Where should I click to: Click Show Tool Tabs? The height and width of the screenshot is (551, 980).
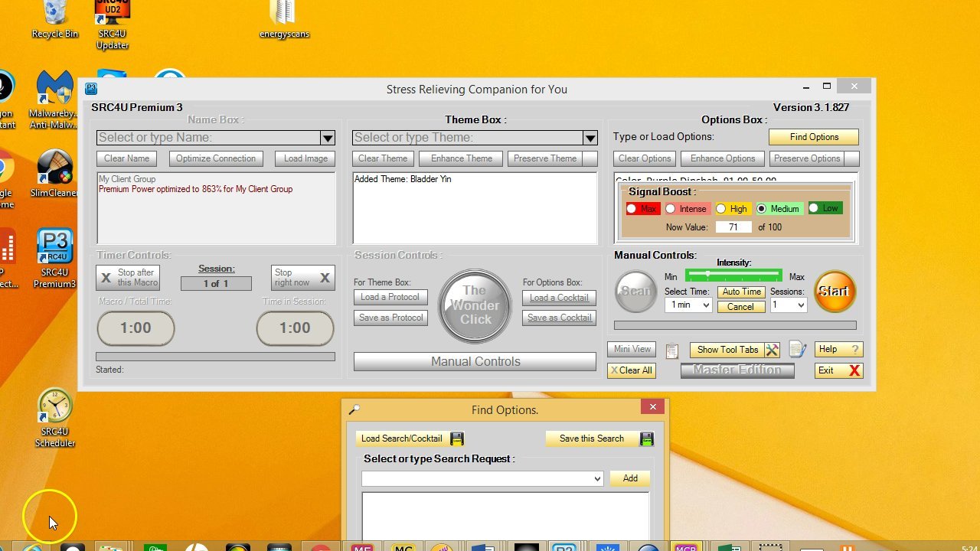pyautogui.click(x=727, y=350)
